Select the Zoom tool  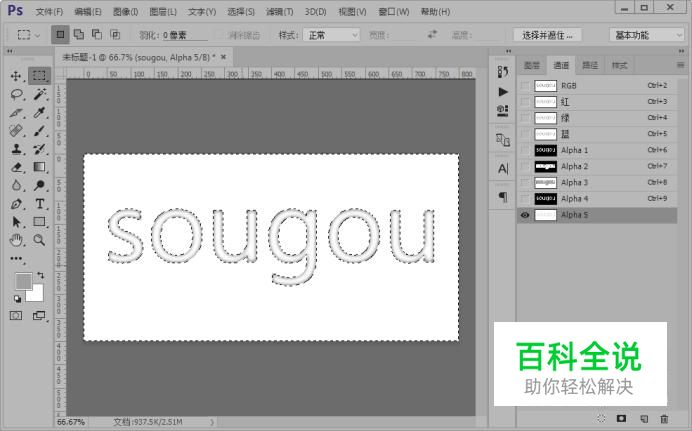[39, 240]
